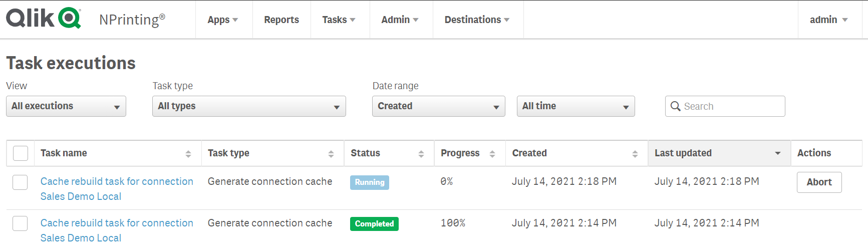
Task: Toggle Last updated sort direction arrow
Action: (778, 153)
